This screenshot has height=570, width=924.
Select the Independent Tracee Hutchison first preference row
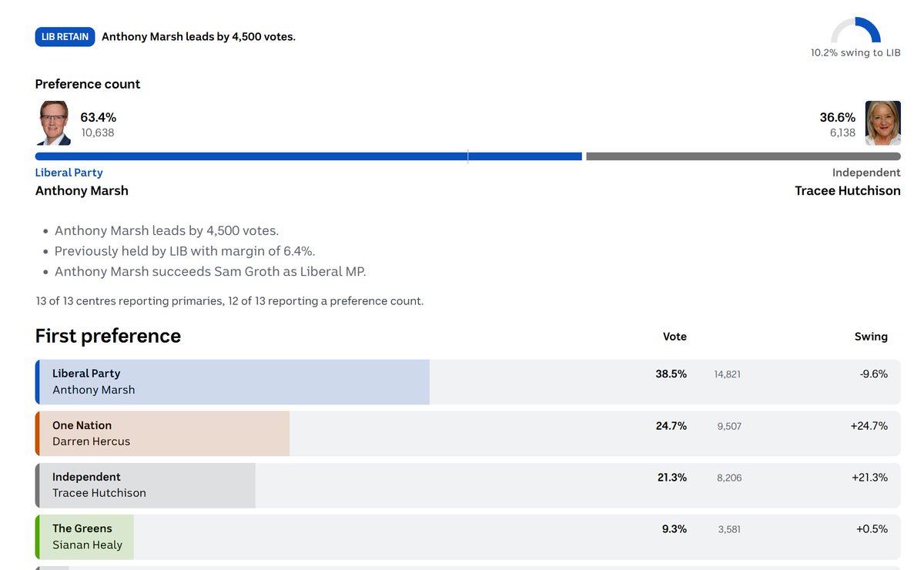(467, 485)
